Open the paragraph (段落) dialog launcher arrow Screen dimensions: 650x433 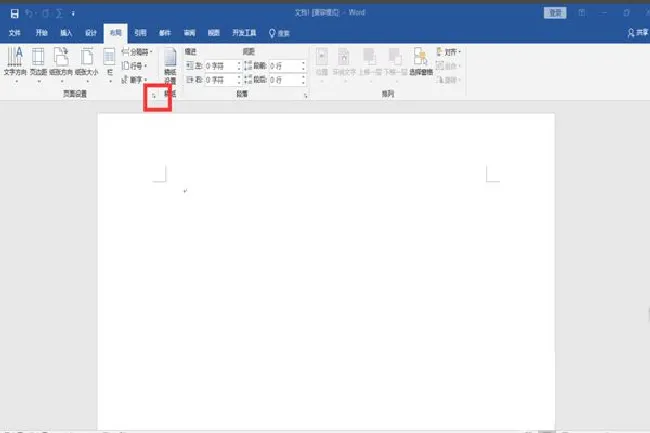pos(306,96)
